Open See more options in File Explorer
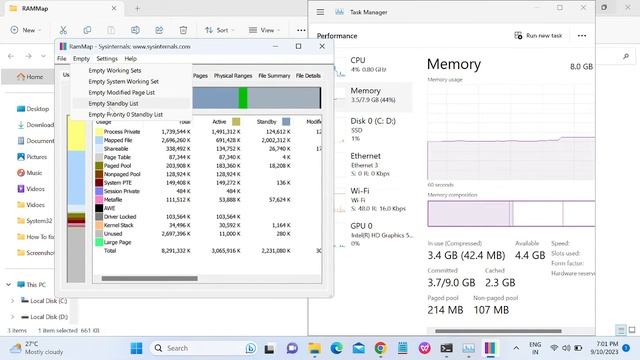This screenshot has height=360, width=640. coord(301,30)
